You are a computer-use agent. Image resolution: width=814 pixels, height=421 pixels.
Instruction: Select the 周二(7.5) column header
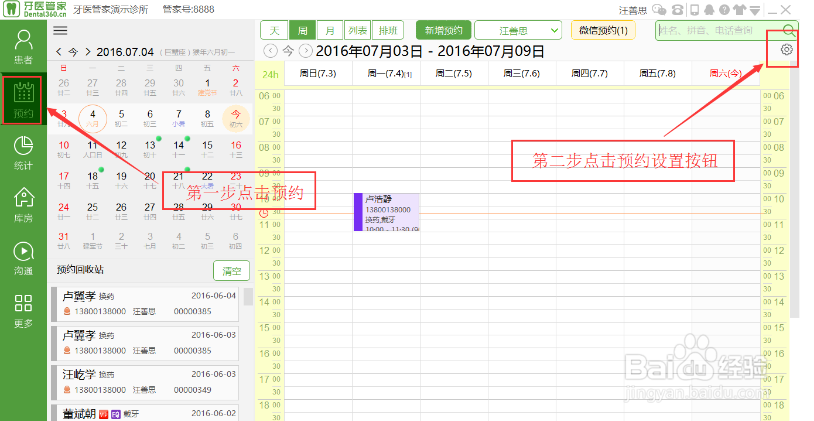pyautogui.click(x=454, y=73)
